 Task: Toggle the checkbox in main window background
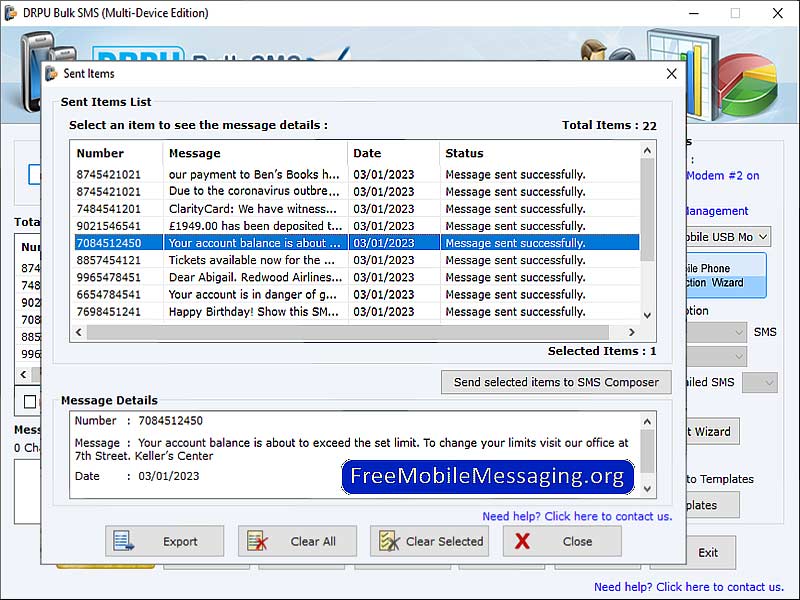pos(30,402)
